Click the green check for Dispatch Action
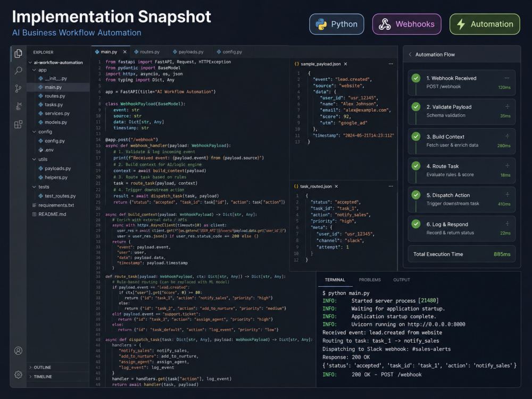Viewport: 532px width, 399px height. point(416,195)
